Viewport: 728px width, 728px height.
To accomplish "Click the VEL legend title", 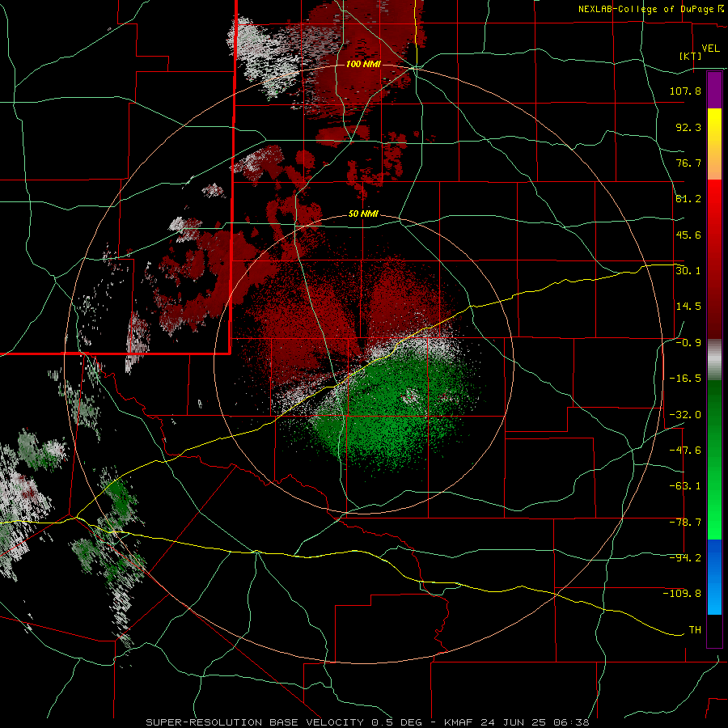I will [710, 49].
